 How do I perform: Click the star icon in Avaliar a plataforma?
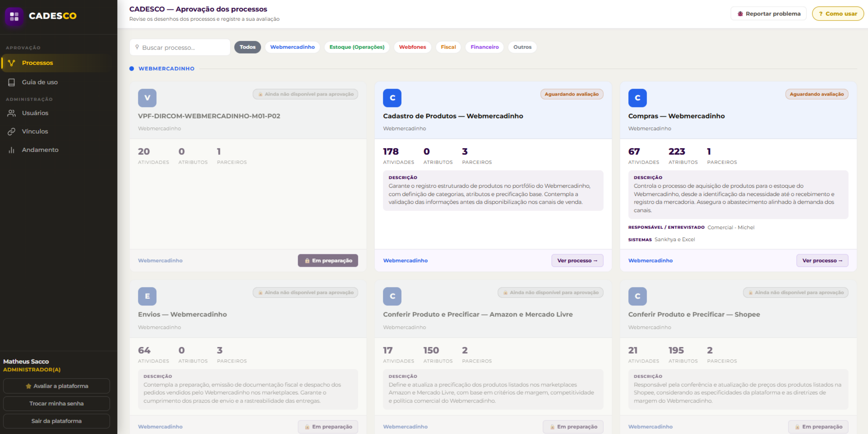(x=28, y=386)
